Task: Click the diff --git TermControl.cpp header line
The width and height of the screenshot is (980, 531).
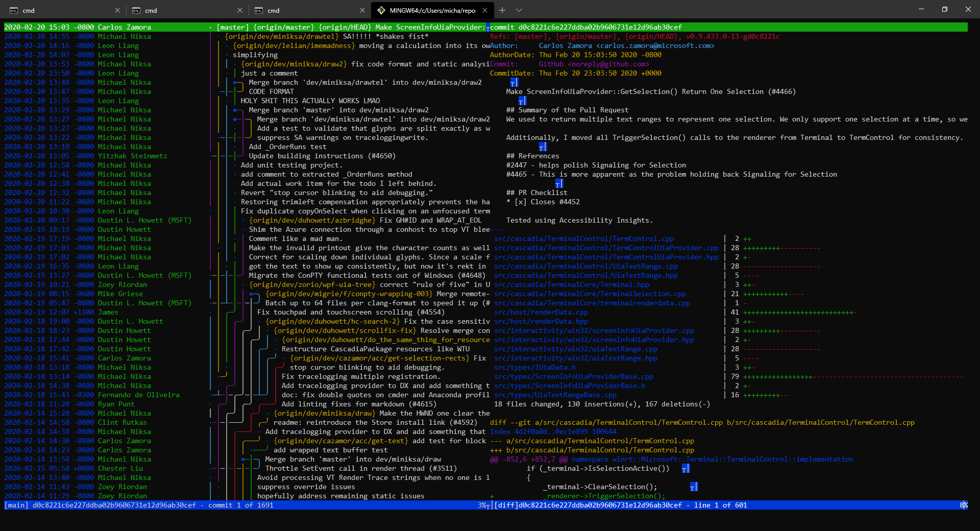Action: (x=702, y=422)
